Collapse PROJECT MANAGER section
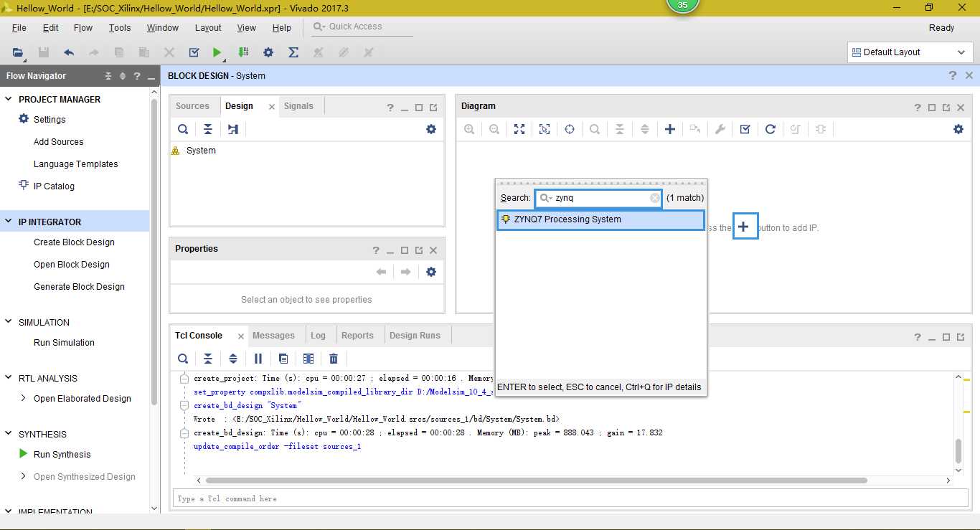980x530 pixels. 9,99
